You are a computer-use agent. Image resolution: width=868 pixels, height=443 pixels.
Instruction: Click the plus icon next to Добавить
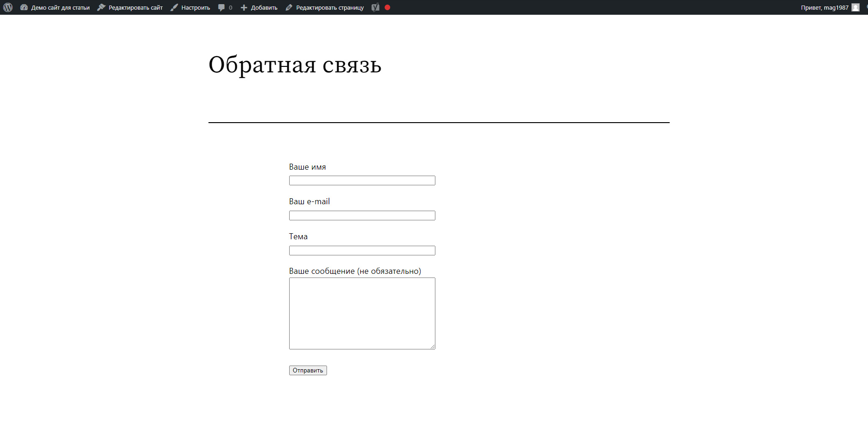pyautogui.click(x=244, y=7)
